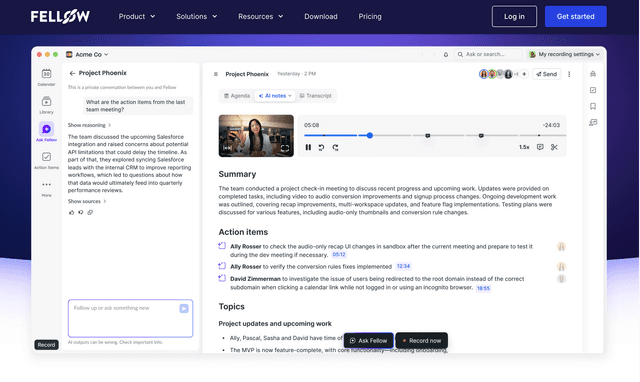Click the Fellow logo
Viewport: 640px width, 382px height.
pyautogui.click(x=60, y=16)
